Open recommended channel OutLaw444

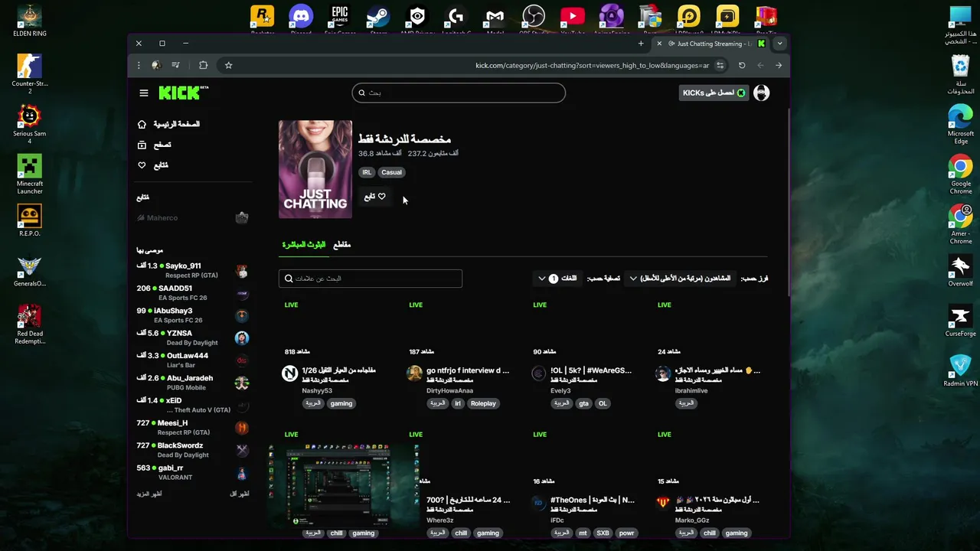(x=193, y=360)
